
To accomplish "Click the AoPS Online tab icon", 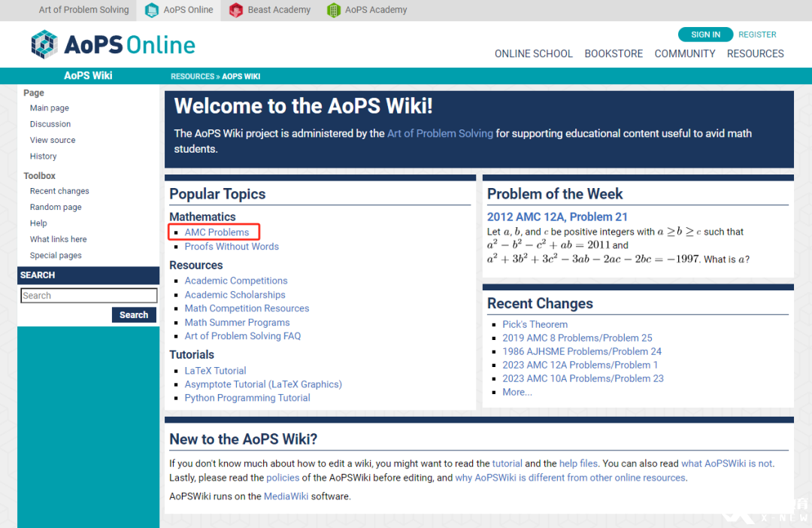I will coord(152,10).
